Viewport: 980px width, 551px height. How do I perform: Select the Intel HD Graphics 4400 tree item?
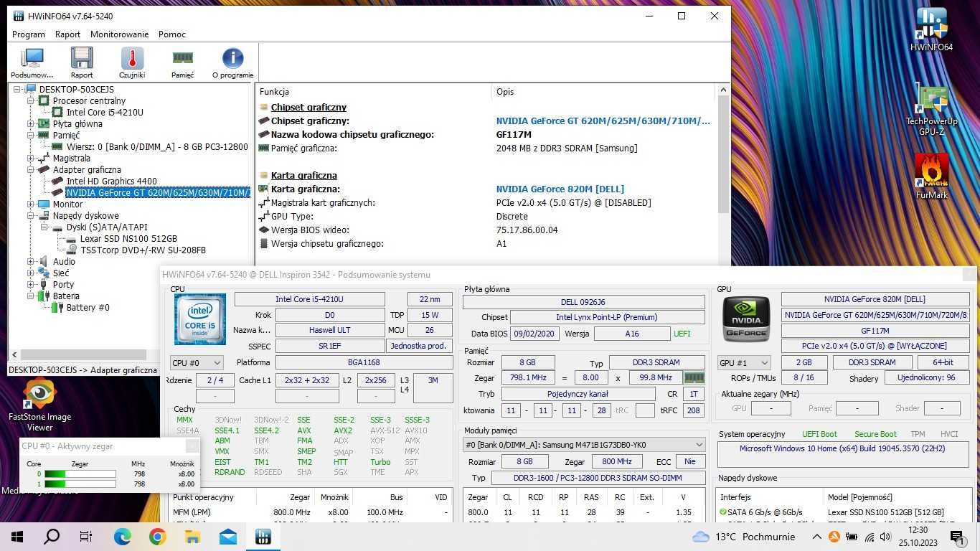click(x=111, y=182)
